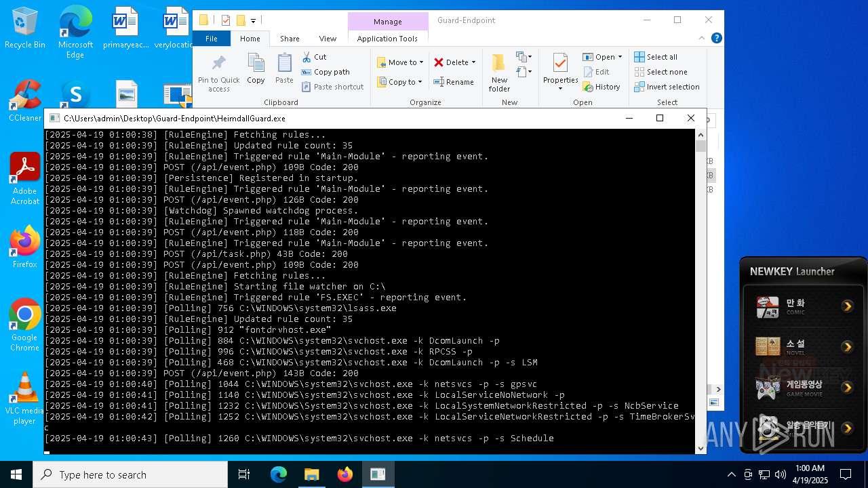Click Pin to Quick access in Explorer
Screen dimensions: 868x488
218,73
